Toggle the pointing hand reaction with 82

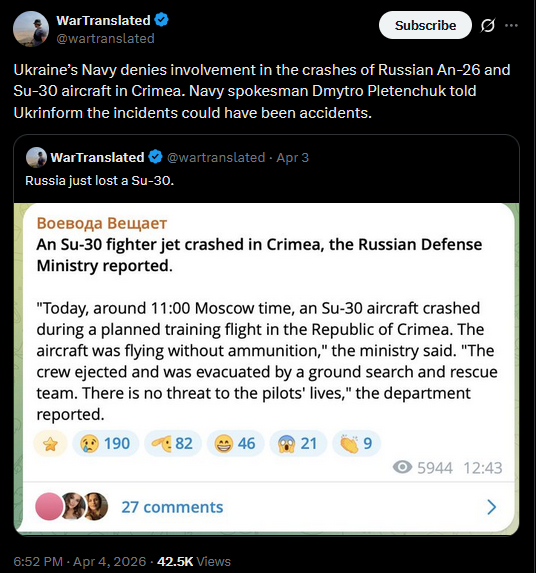click(x=172, y=444)
